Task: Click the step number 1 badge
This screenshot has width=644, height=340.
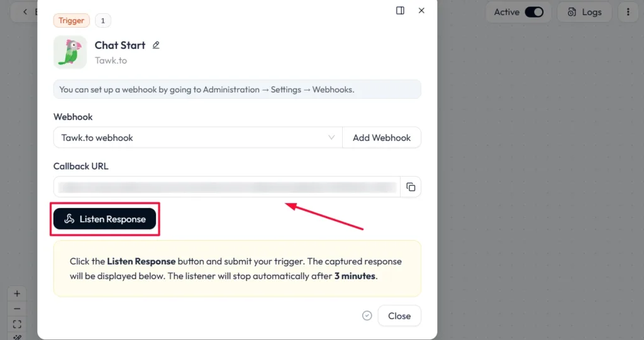Action: pos(103,21)
